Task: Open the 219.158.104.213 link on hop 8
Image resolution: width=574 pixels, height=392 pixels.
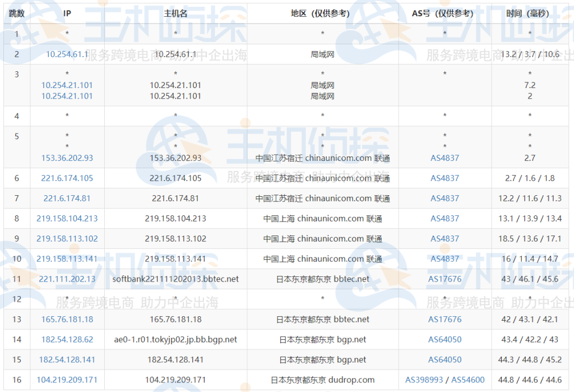Action: click(x=67, y=218)
